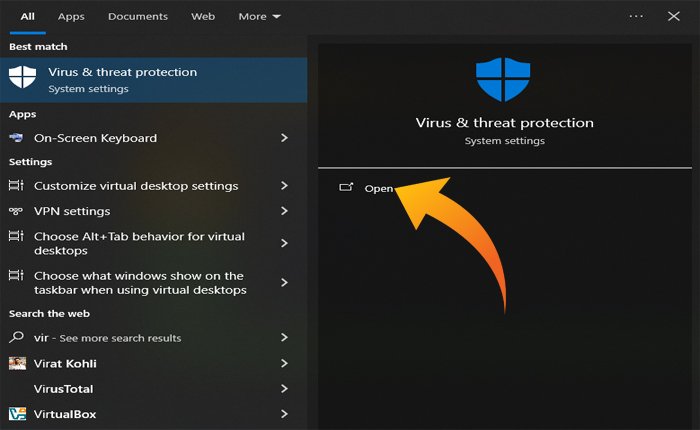The width and height of the screenshot is (700, 430).
Task: Open Customize virtual desktop settings
Action: (x=154, y=186)
